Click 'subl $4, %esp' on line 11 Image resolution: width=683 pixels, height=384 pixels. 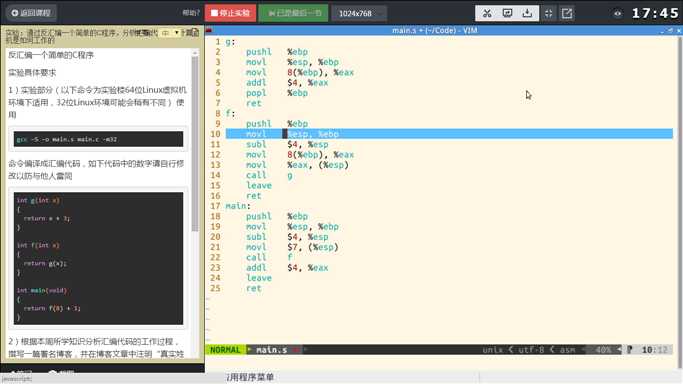[287, 145]
